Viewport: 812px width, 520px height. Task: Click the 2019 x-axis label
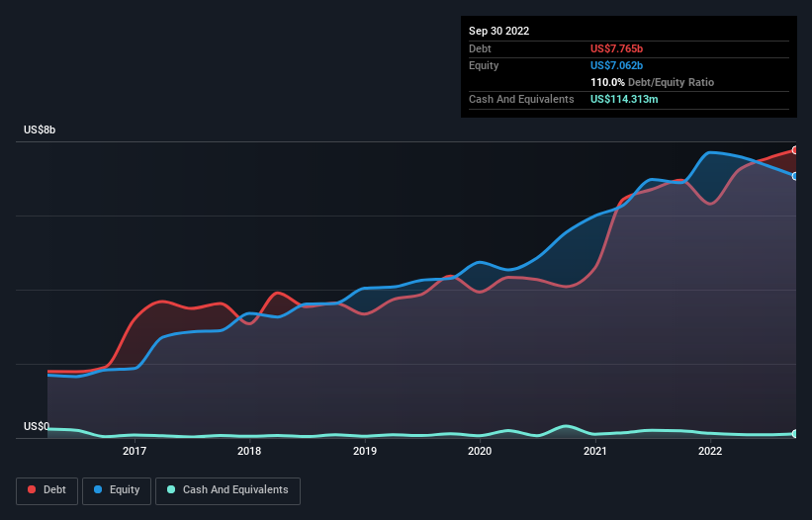point(365,451)
